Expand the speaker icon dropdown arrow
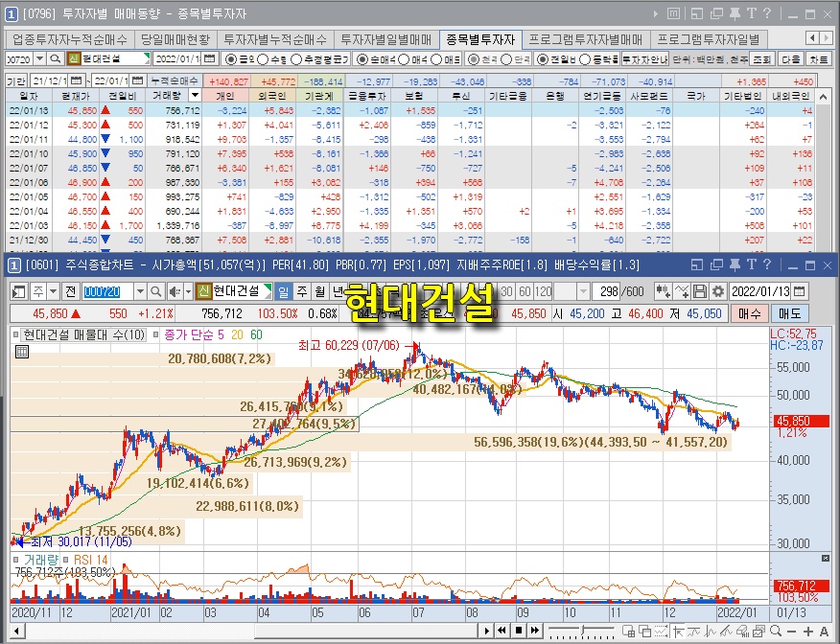Image resolution: width=840 pixels, height=644 pixels. pos(188,291)
